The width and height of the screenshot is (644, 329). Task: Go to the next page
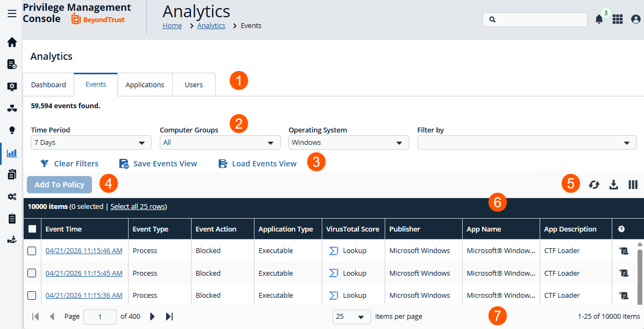coord(152,316)
